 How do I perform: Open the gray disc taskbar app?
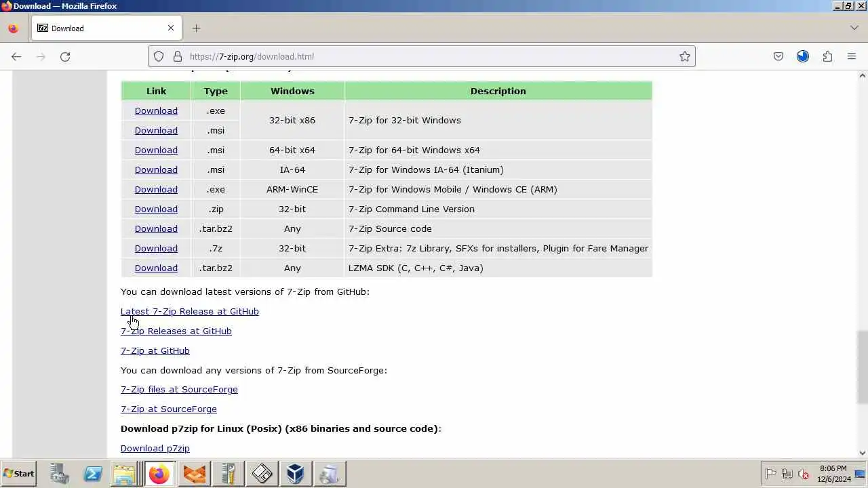pyautogui.click(x=329, y=474)
